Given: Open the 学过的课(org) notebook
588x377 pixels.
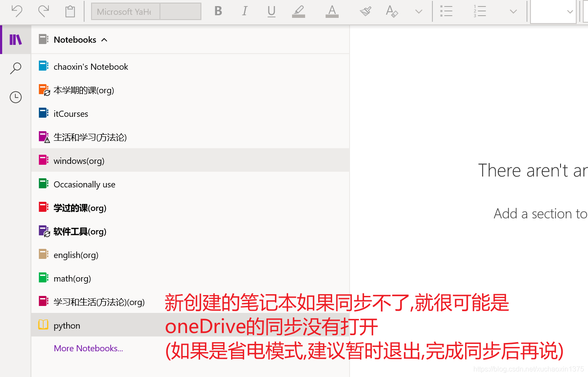Looking at the screenshot, I should pyautogui.click(x=190, y=208).
